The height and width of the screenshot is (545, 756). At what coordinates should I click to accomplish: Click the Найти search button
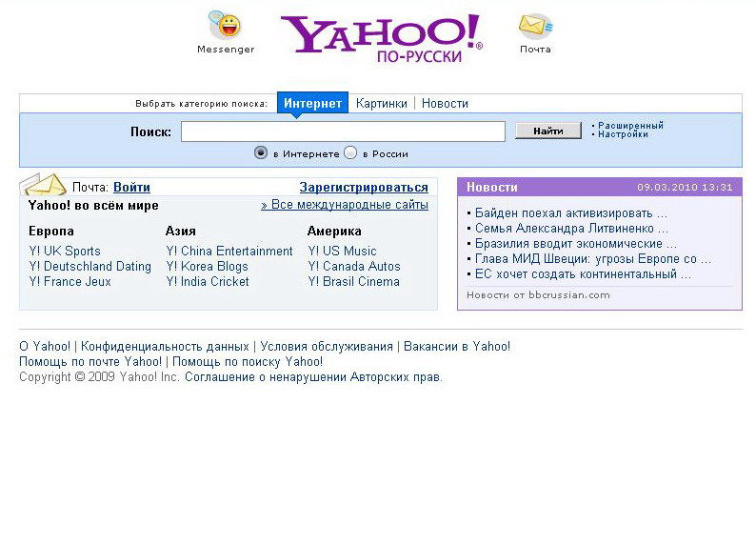pyautogui.click(x=548, y=131)
